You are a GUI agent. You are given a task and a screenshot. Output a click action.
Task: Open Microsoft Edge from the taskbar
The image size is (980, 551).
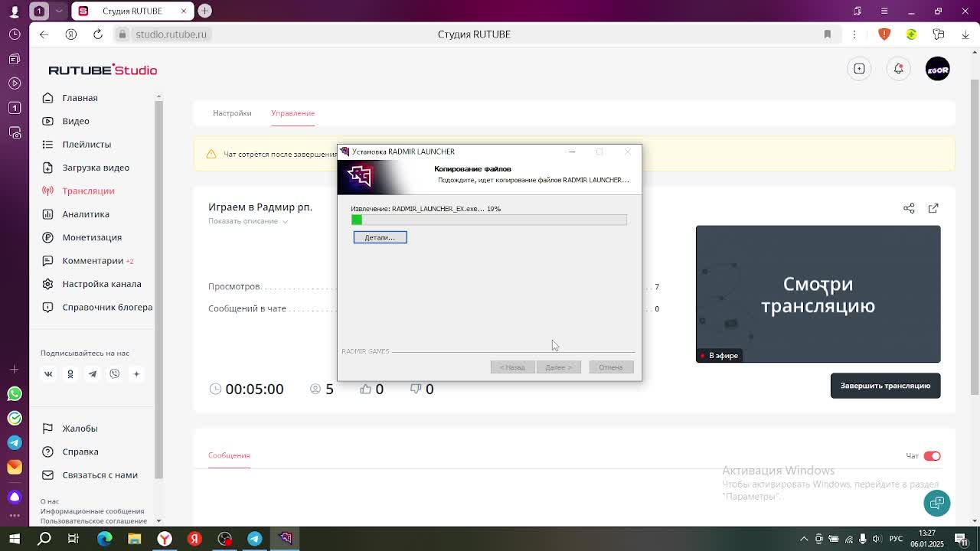(104, 539)
